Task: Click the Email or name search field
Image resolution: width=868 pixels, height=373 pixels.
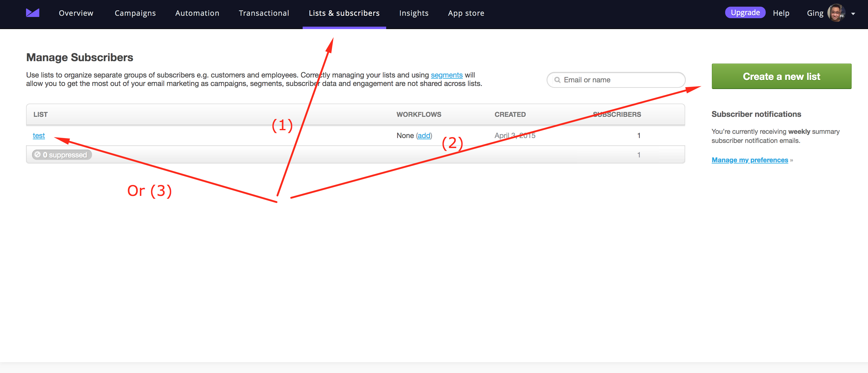Action: (x=616, y=80)
